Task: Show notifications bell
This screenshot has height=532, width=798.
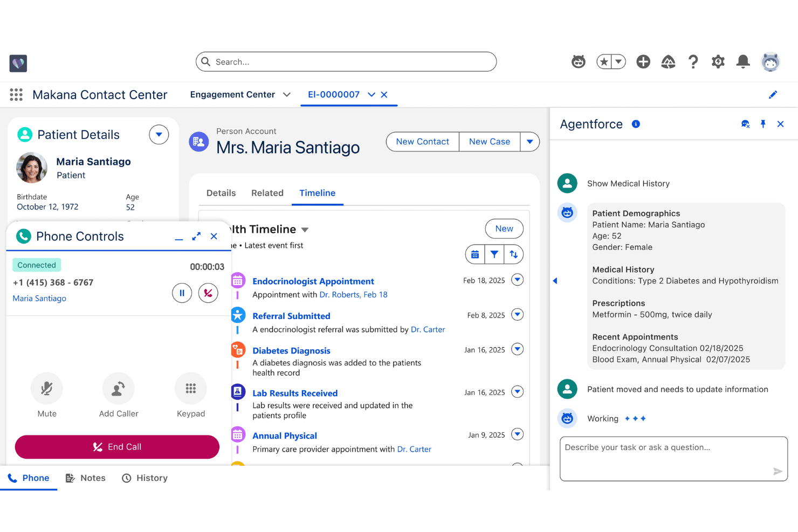Action: click(x=743, y=62)
